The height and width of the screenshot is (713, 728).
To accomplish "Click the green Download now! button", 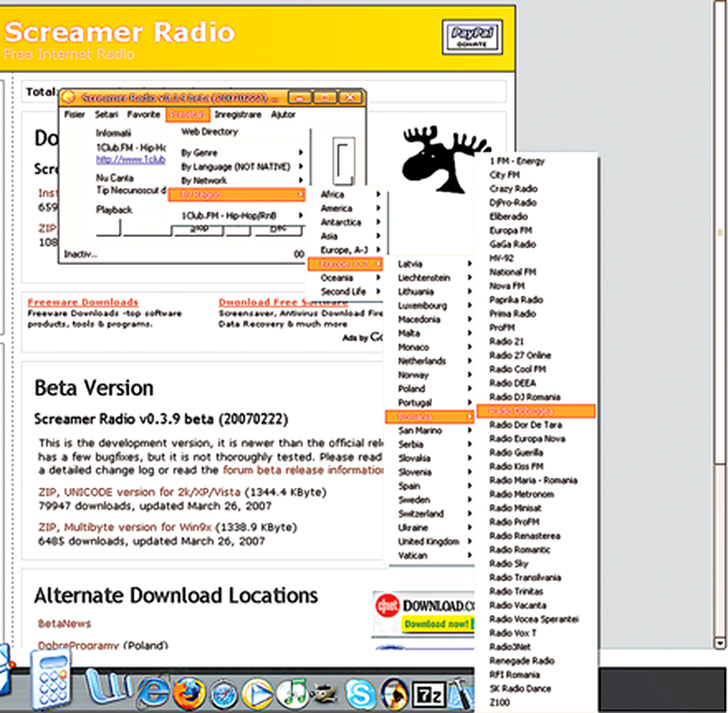I will click(x=438, y=624).
